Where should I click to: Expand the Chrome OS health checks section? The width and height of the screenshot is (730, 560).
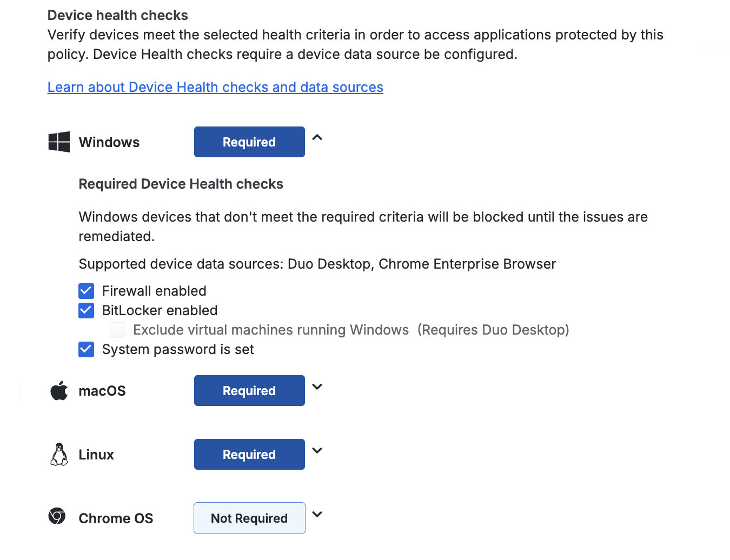[x=317, y=515]
